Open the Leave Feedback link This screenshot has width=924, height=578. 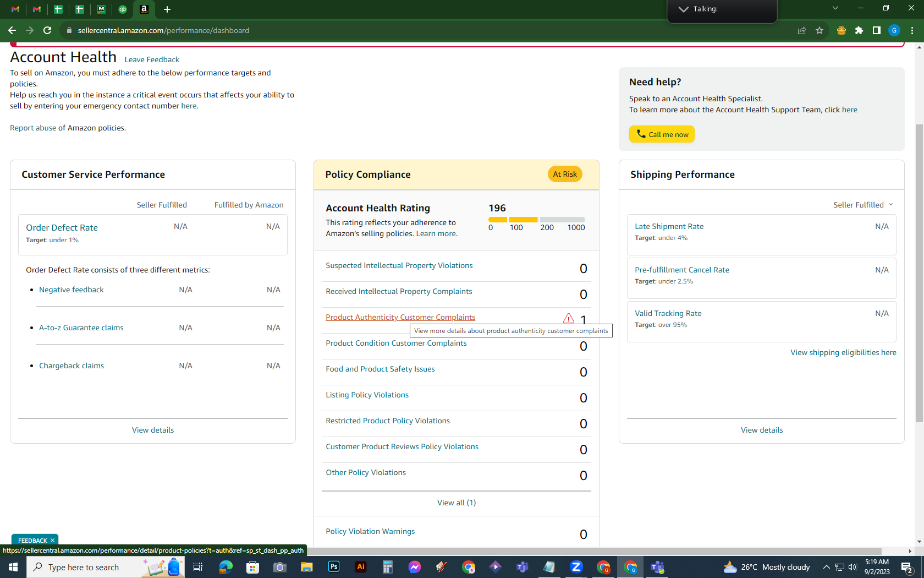point(152,59)
